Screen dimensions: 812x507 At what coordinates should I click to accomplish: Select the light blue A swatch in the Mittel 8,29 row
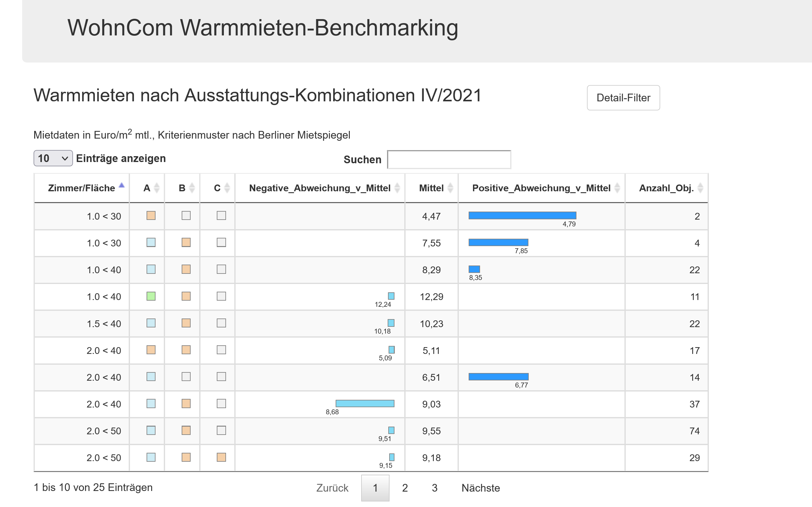pyautogui.click(x=151, y=269)
